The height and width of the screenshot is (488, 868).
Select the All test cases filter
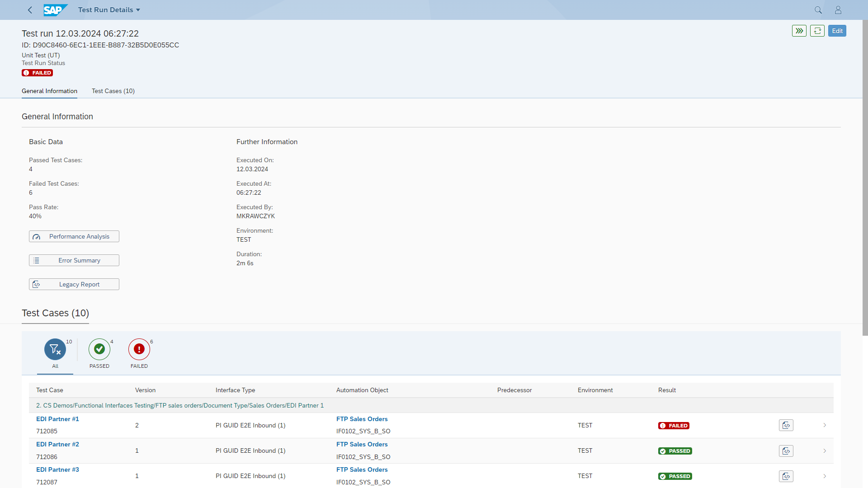55,349
